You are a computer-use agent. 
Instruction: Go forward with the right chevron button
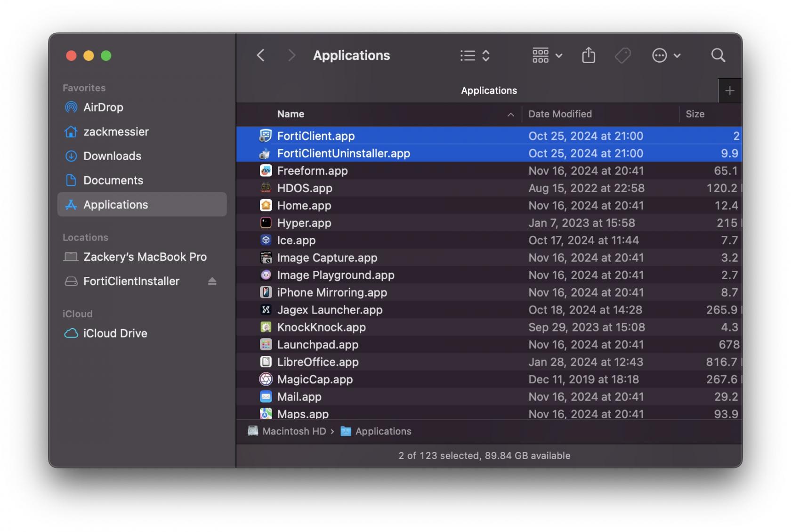click(x=291, y=56)
